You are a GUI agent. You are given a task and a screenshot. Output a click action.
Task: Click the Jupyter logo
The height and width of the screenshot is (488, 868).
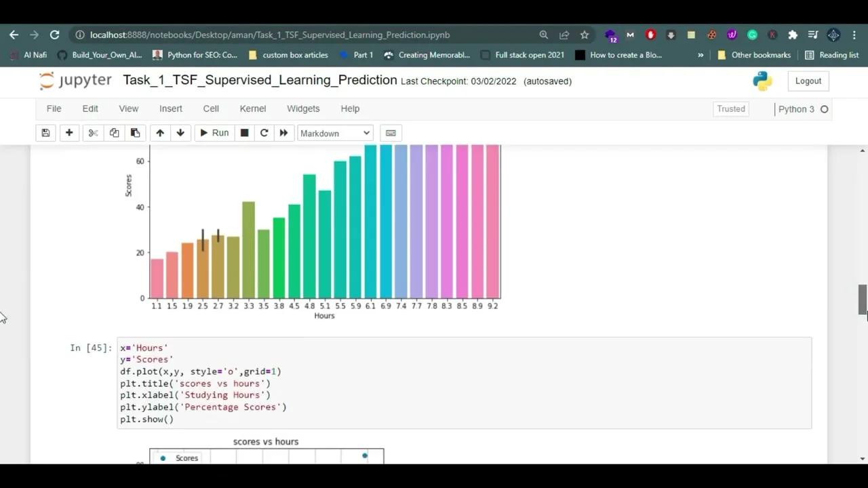point(75,81)
